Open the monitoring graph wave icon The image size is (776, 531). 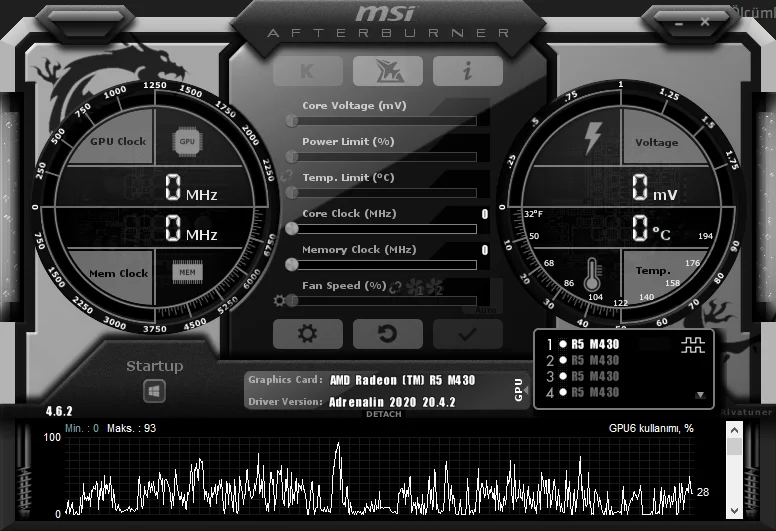693,345
